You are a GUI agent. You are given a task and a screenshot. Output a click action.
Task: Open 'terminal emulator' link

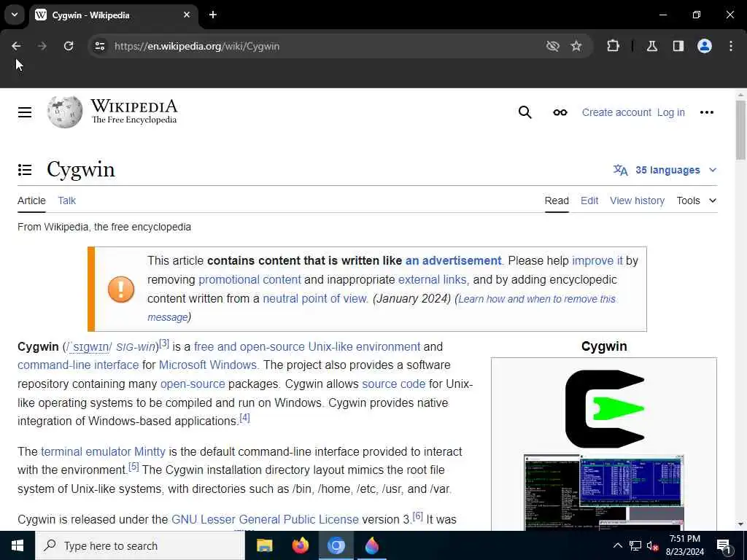[86, 451]
